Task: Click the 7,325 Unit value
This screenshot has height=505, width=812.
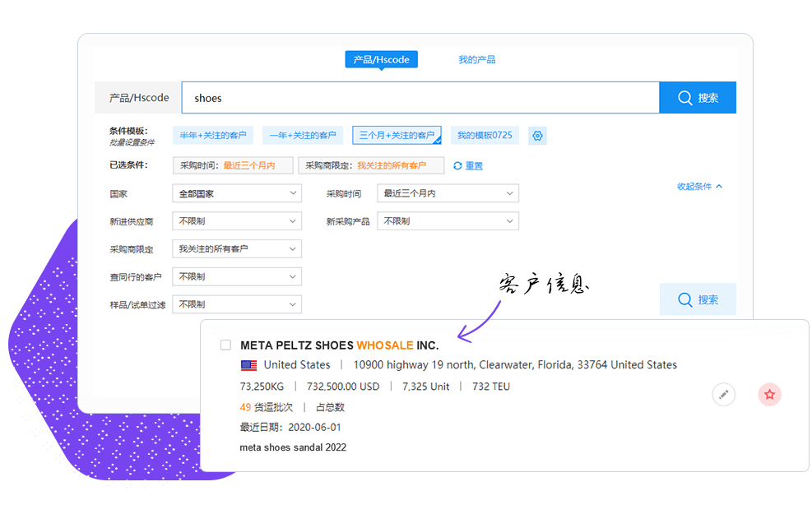Action: [425, 387]
